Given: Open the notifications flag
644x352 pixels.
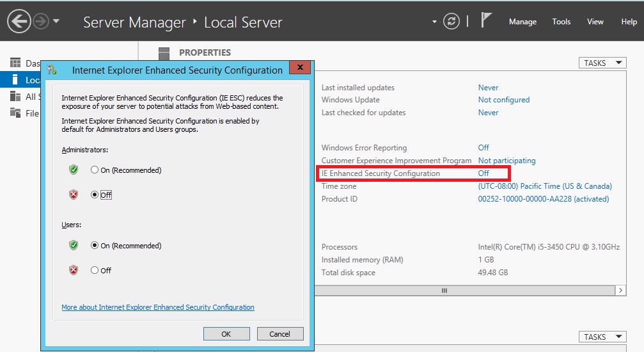Looking at the screenshot, I should click(487, 20).
